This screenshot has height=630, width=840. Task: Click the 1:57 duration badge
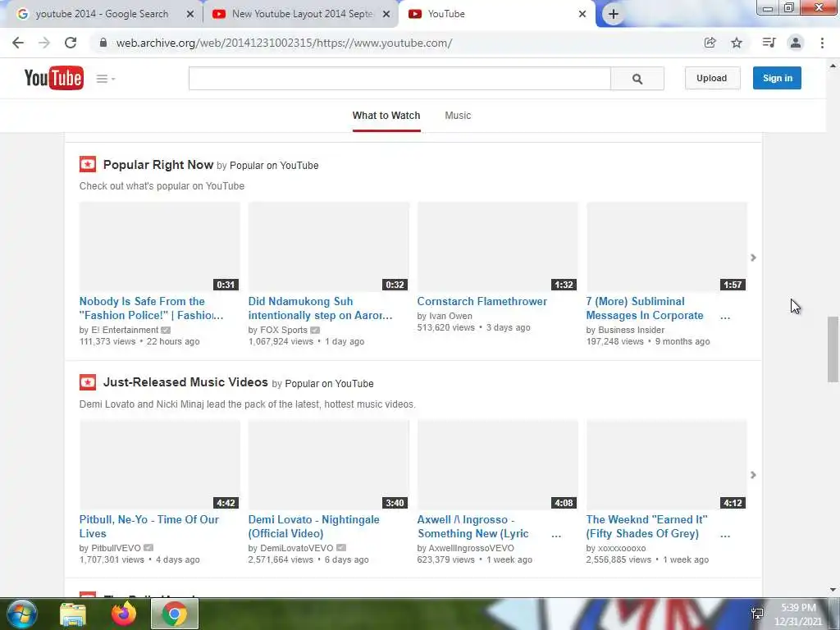733,285
